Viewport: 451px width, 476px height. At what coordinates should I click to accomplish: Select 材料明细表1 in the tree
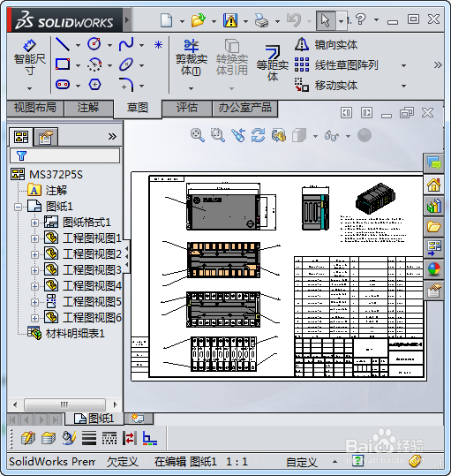click(75, 334)
